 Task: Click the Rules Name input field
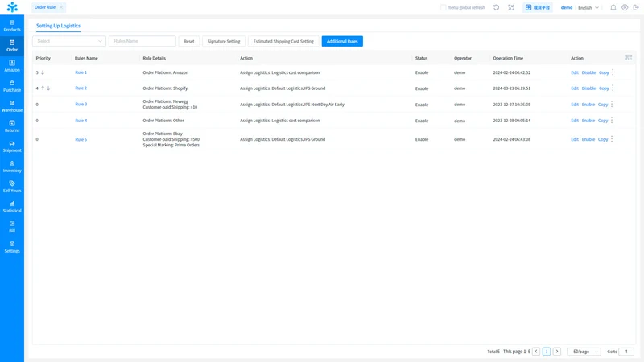pos(142,41)
